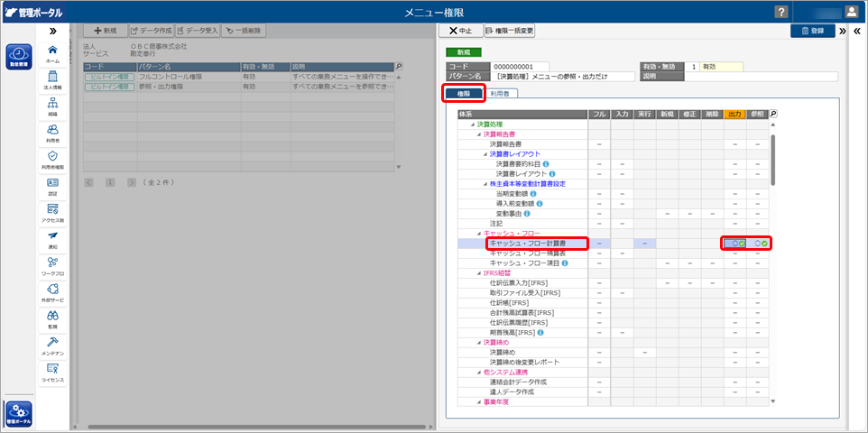
Task: Open 利用者権限 shield icon in sidebar
Action: click(x=53, y=160)
